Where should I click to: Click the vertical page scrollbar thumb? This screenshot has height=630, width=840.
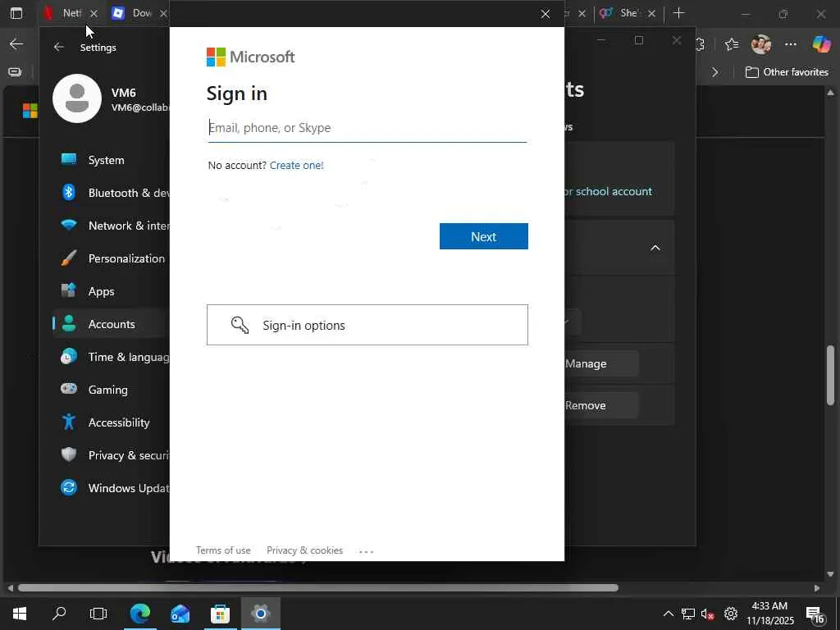tap(830, 375)
